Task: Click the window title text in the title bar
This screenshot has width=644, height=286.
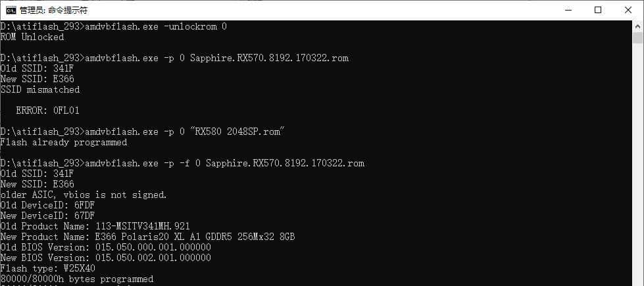Action: pyautogui.click(x=53, y=11)
